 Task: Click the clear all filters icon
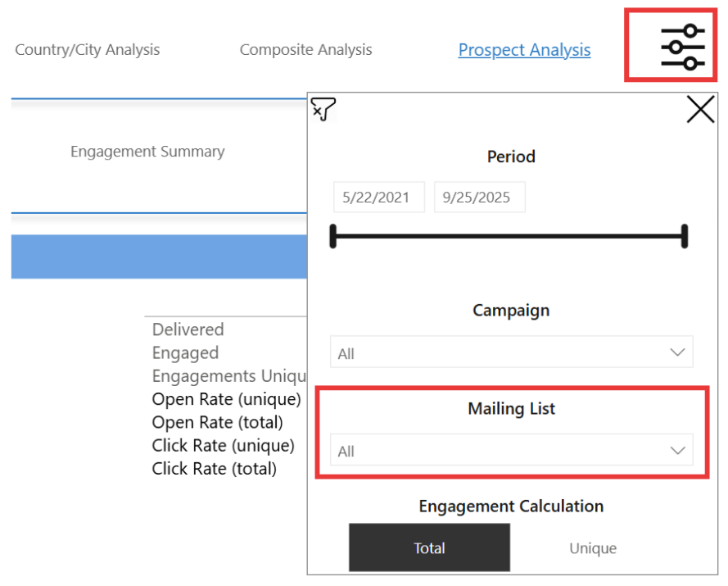pyautogui.click(x=324, y=109)
